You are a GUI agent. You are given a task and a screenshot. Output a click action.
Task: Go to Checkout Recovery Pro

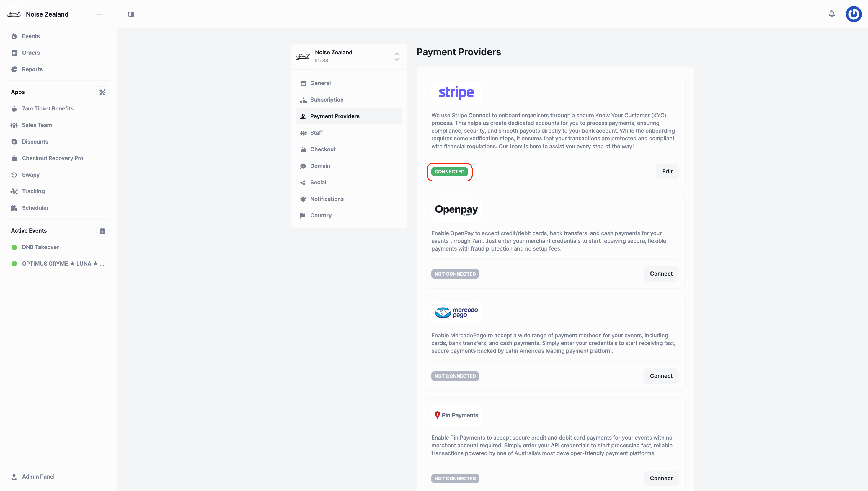(x=52, y=158)
